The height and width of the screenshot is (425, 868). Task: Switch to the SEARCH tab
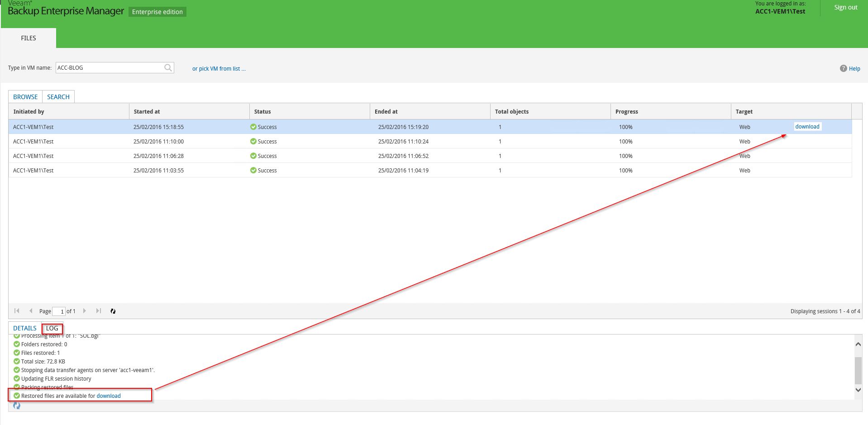pyautogui.click(x=58, y=97)
